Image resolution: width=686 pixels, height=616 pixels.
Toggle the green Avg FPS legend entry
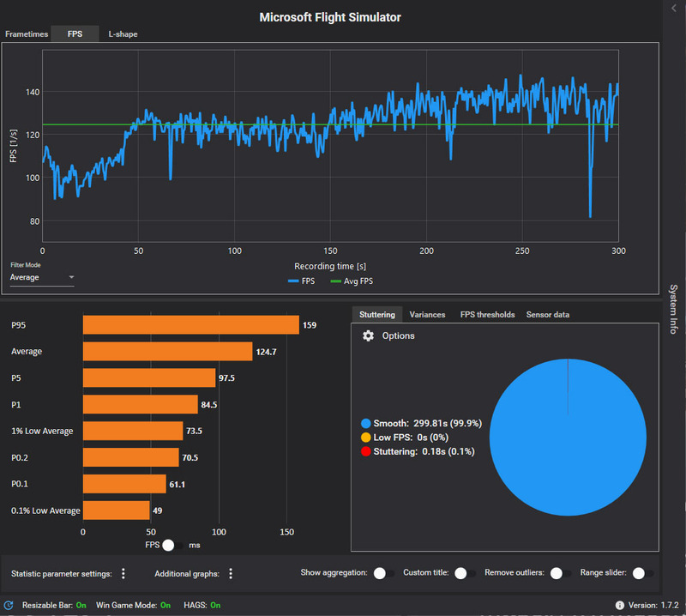[352, 281]
